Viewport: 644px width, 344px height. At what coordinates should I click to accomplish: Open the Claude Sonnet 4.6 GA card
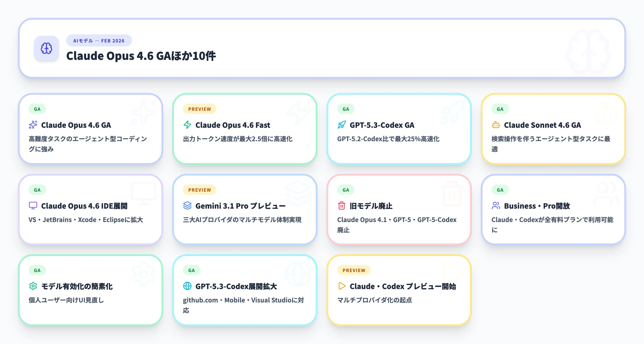pos(553,129)
